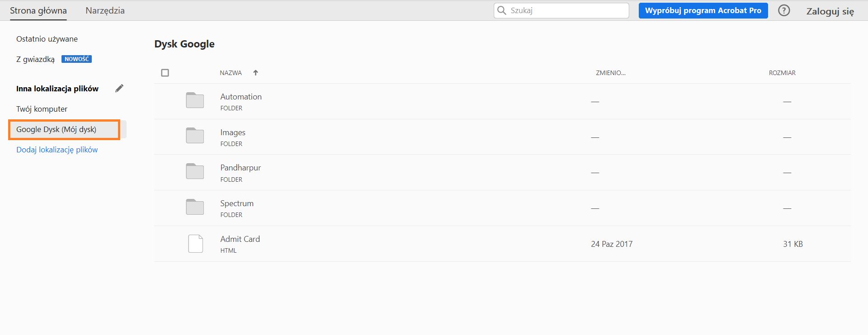The width and height of the screenshot is (868, 335).
Task: Toggle the NAZWA sort direction arrow
Action: pyautogui.click(x=255, y=72)
